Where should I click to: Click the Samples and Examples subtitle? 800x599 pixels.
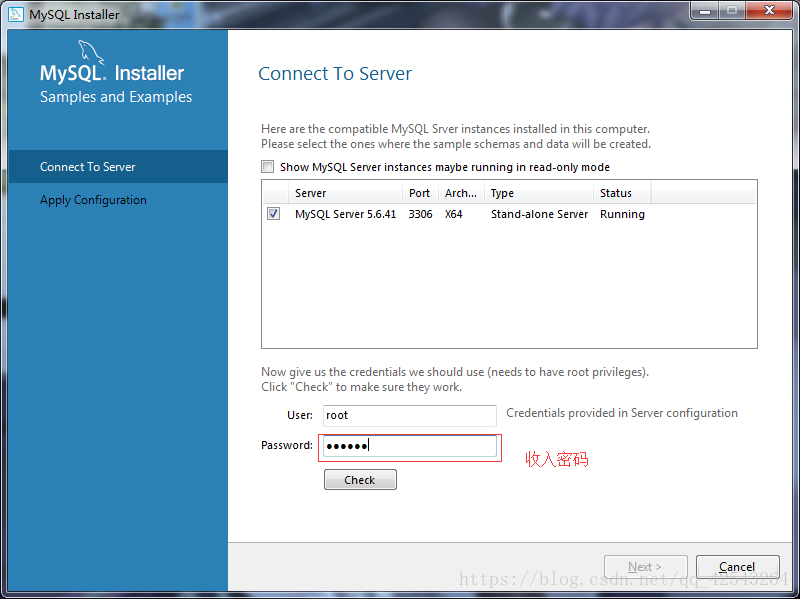point(116,97)
